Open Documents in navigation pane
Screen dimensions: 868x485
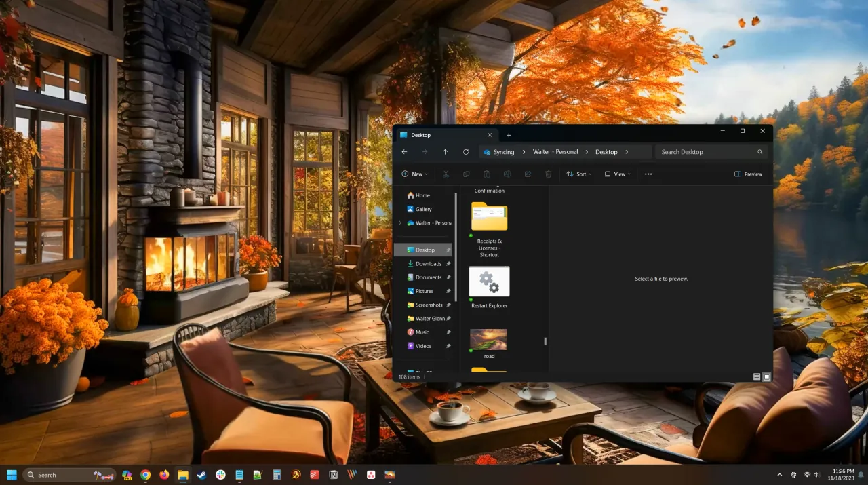coord(423,277)
